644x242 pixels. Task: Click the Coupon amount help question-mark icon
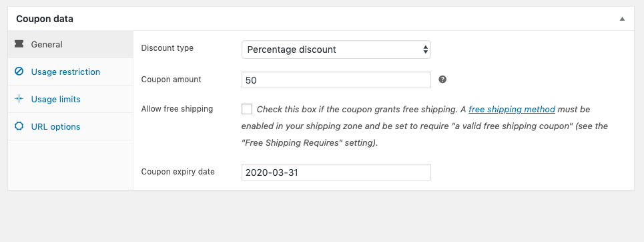coord(442,80)
